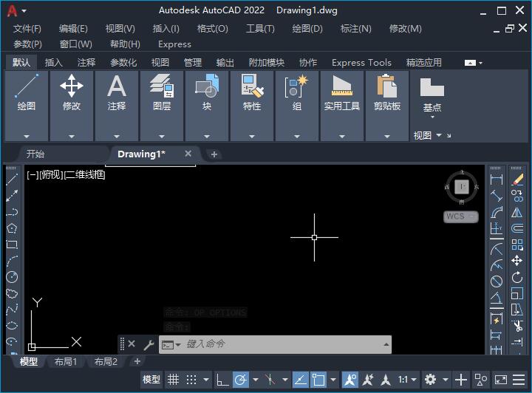The height and width of the screenshot is (393, 532).
Task: Select the Ordinate Dimension tool
Action: click(497, 228)
